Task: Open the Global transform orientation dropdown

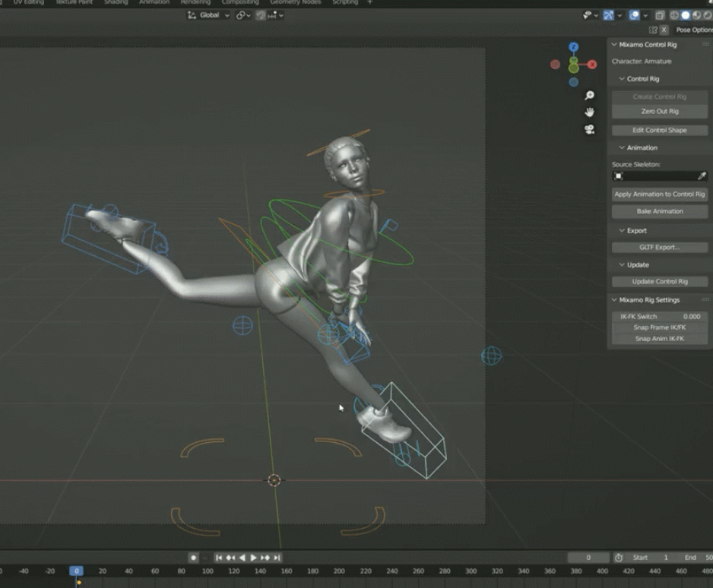Action: (209, 15)
